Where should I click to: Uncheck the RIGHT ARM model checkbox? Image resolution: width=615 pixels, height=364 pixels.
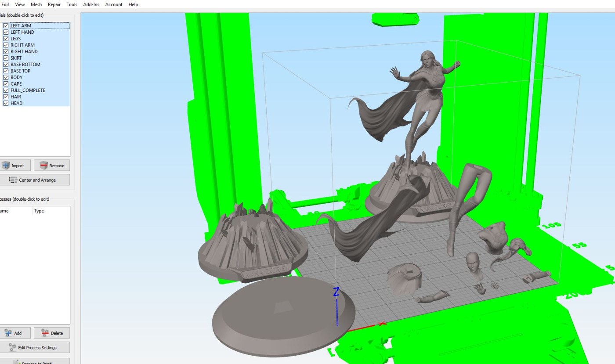point(6,45)
